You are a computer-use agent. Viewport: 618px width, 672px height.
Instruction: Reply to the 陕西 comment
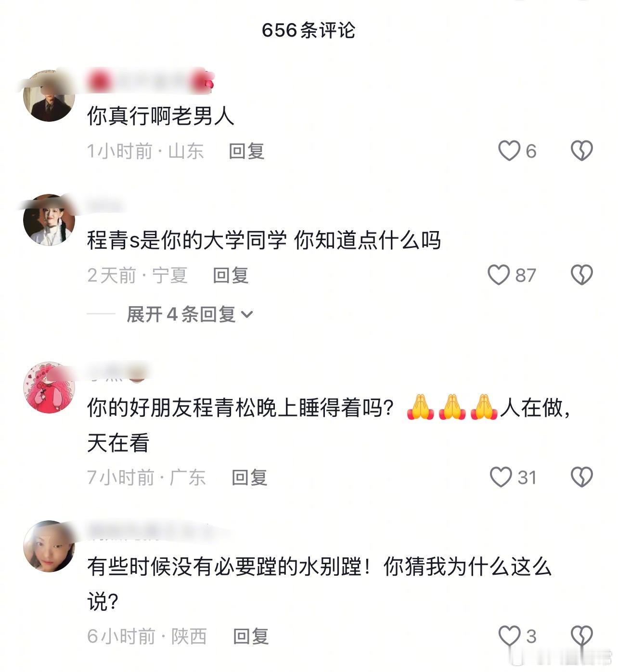[x=251, y=636]
